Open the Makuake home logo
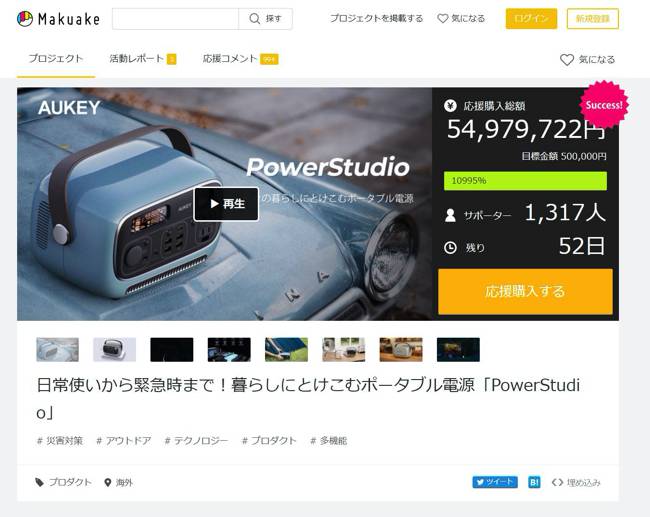This screenshot has width=650, height=517. [58, 19]
